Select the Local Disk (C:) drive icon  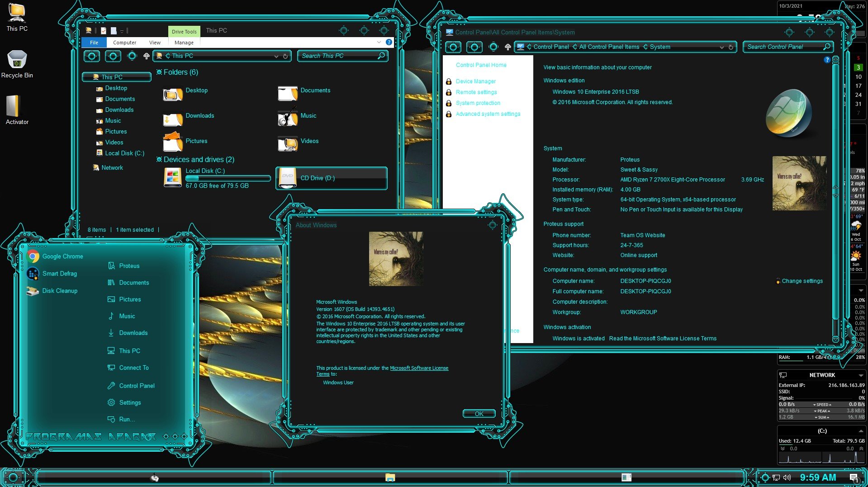tap(172, 177)
